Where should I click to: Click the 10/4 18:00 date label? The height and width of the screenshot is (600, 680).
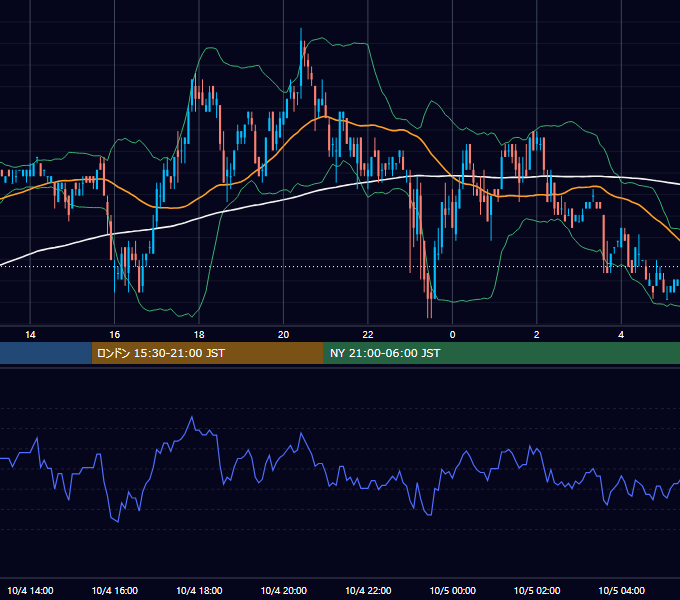pyautogui.click(x=199, y=590)
